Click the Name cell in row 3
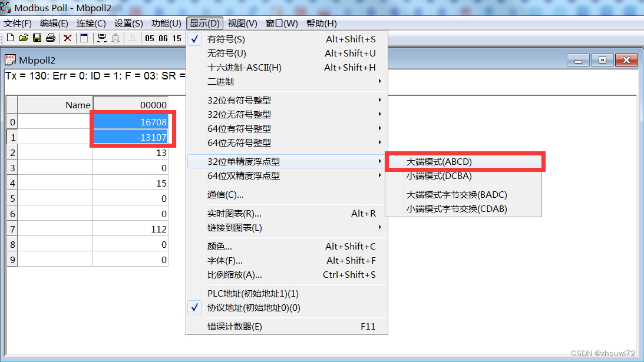 pyautogui.click(x=55, y=168)
